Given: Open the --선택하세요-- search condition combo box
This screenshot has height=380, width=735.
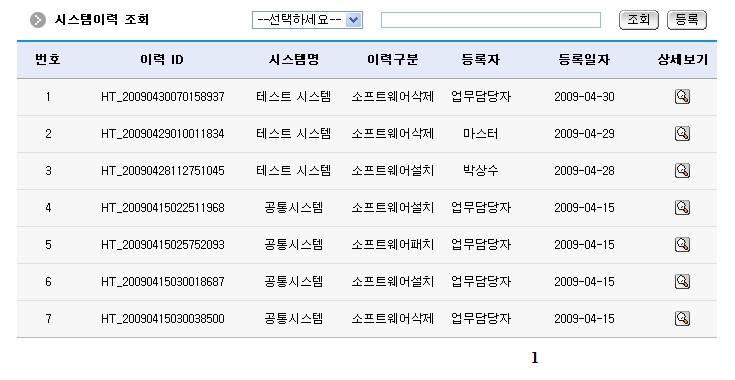Looking at the screenshot, I should tap(308, 20).
